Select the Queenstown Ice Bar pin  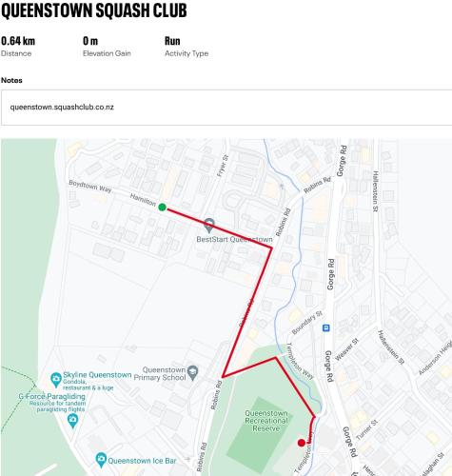[101, 460]
